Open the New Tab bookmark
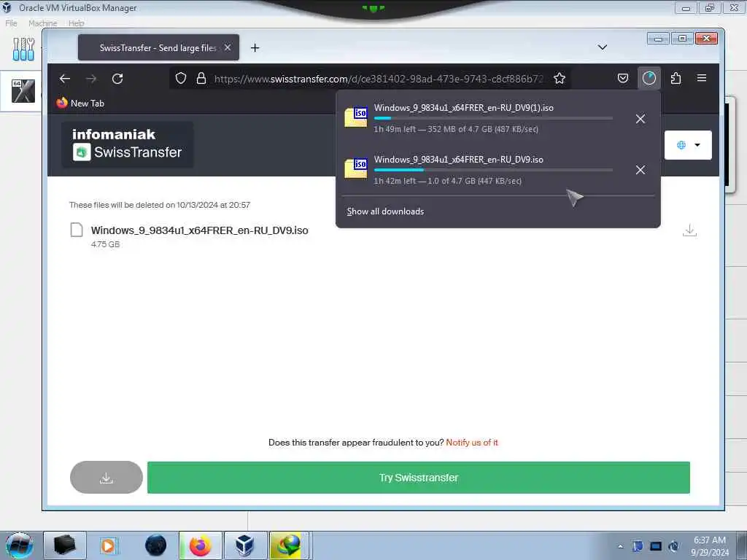Image resolution: width=747 pixels, height=560 pixels. (x=80, y=104)
